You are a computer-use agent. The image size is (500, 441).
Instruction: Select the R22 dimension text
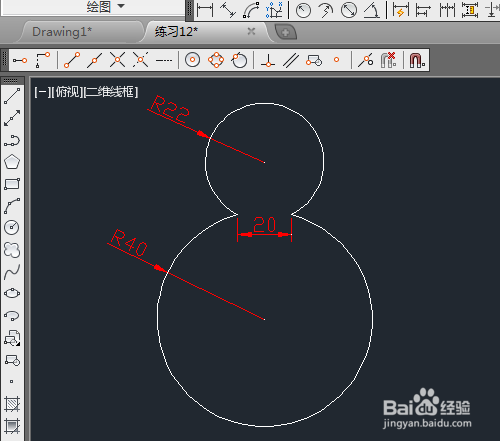[170, 109]
